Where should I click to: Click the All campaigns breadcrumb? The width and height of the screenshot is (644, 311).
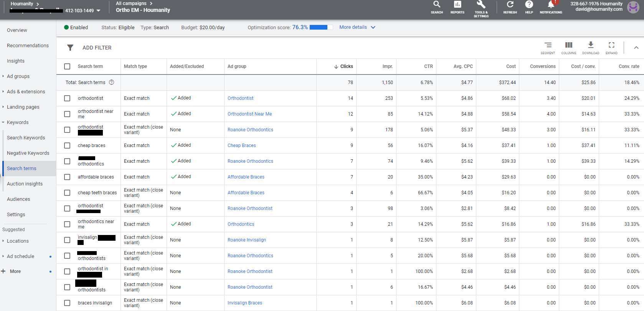tap(131, 3)
